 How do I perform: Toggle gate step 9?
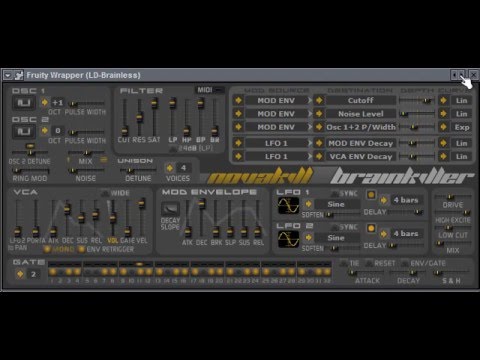pos(123,272)
